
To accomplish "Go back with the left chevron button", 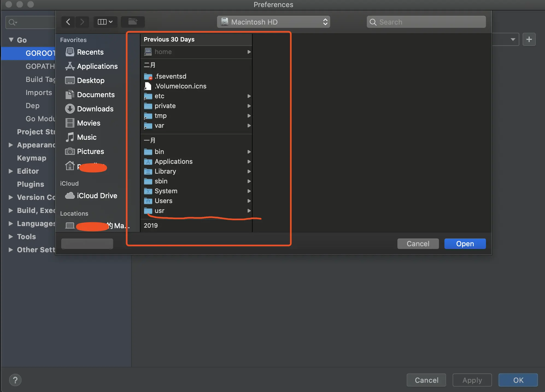I will (68, 22).
